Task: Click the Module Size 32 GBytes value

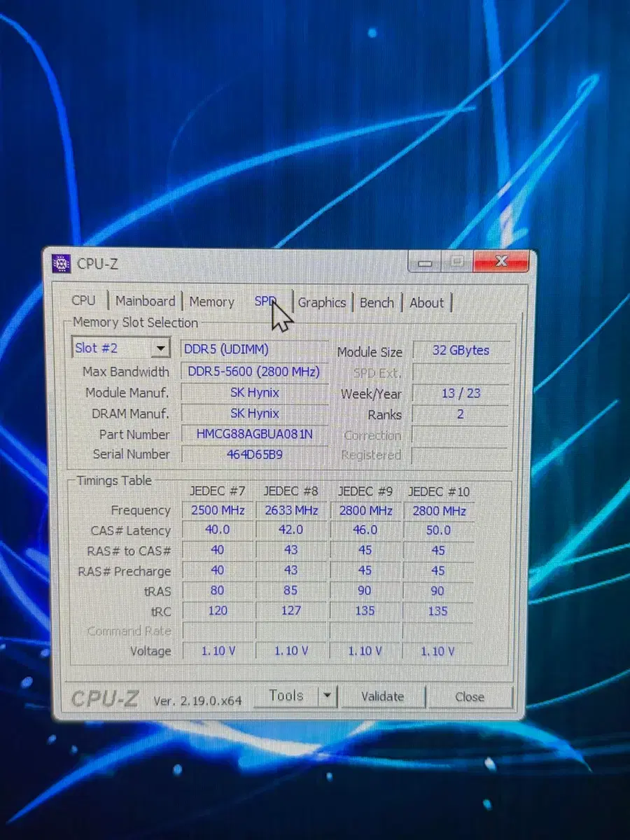Action: (x=461, y=351)
